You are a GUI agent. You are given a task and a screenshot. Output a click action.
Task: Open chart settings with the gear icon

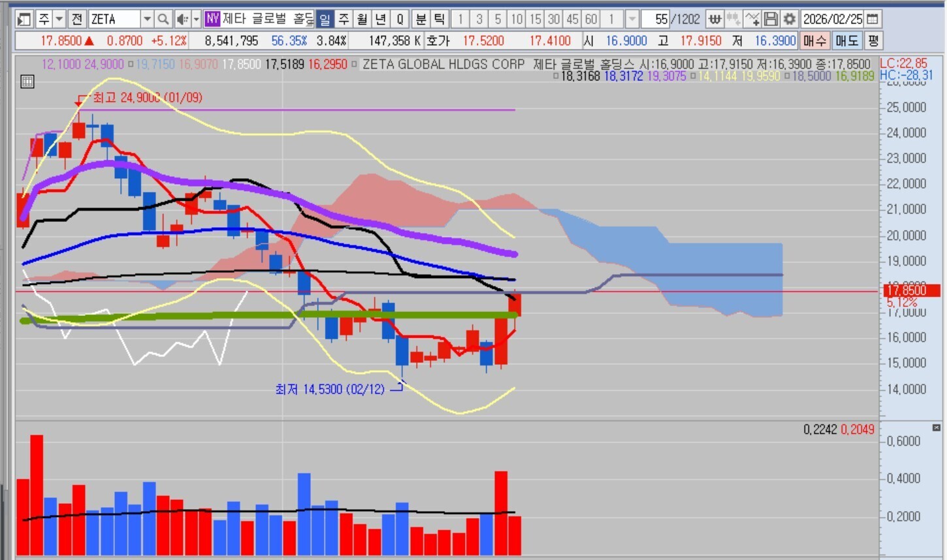tap(789, 19)
